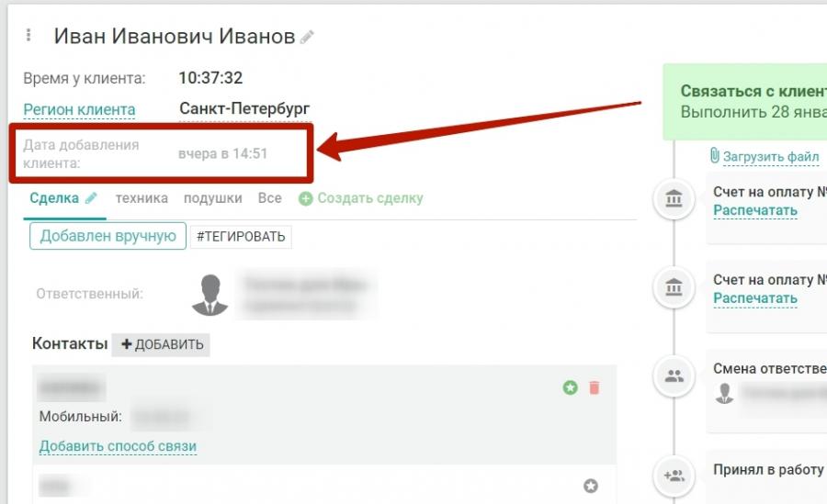
Task: Click the pencil icon next to Сделка
Action: 91,198
